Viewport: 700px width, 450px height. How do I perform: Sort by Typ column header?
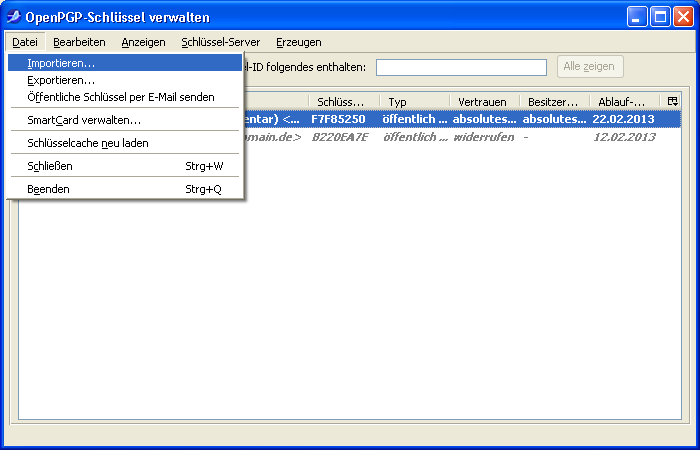(x=414, y=102)
